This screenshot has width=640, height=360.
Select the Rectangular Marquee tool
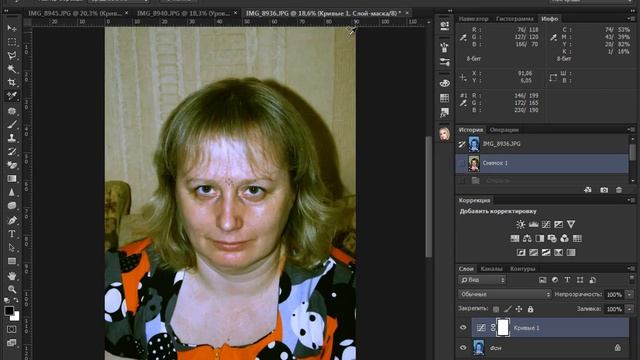[x=12, y=42]
